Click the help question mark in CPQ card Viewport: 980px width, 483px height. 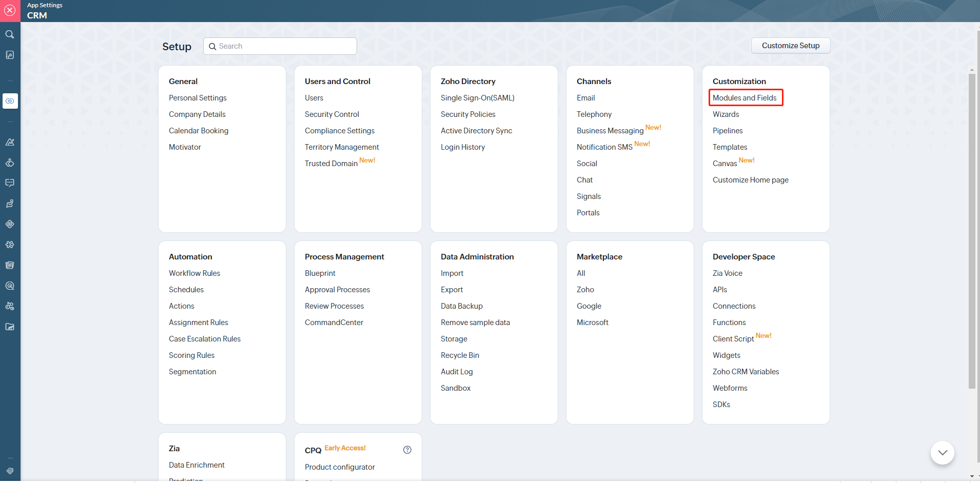coord(407,450)
